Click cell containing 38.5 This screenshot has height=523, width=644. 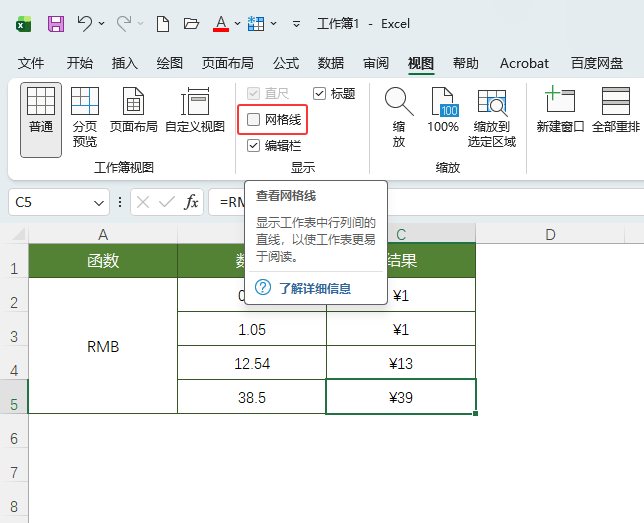point(252,397)
